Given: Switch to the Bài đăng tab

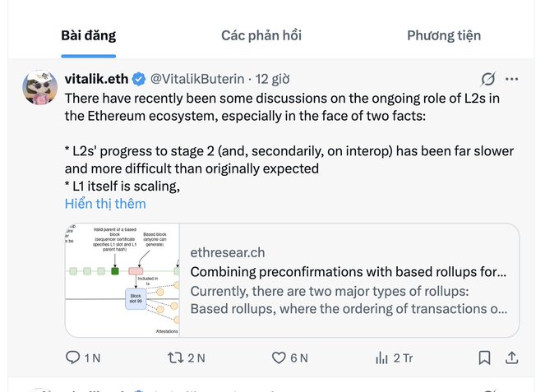Looking at the screenshot, I should click(88, 35).
